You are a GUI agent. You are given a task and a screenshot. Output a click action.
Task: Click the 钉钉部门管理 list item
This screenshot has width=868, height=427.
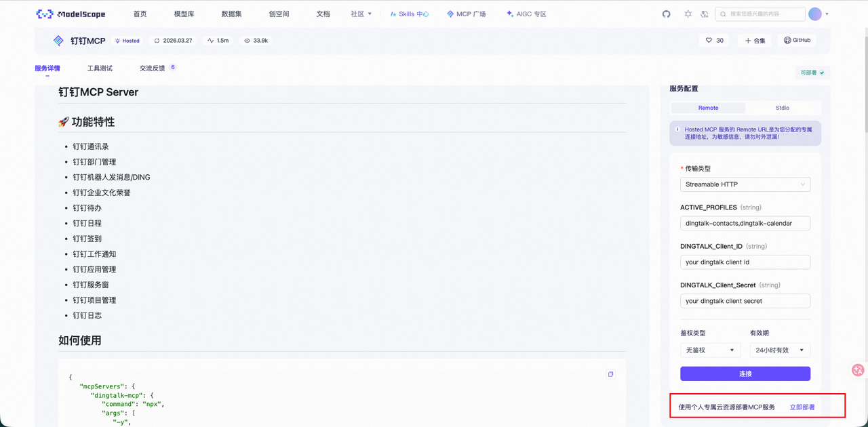pyautogui.click(x=94, y=162)
